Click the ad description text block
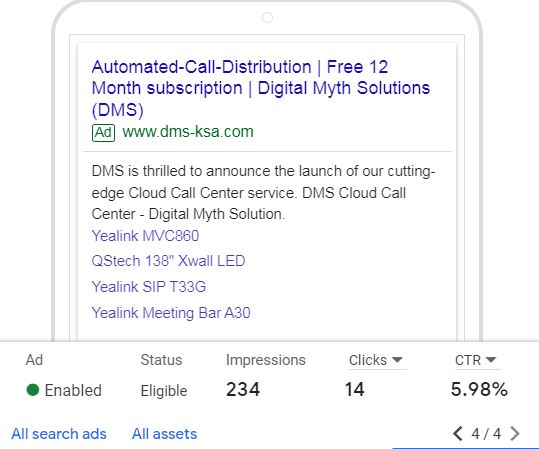Viewport: 539px width, 449px height. [263, 193]
